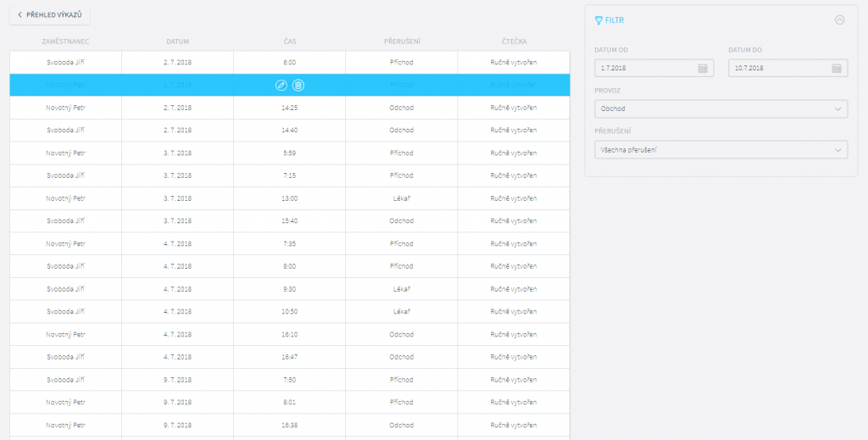This screenshot has width=868, height=440.
Task: Select time cell 16:10
Action: pos(290,335)
